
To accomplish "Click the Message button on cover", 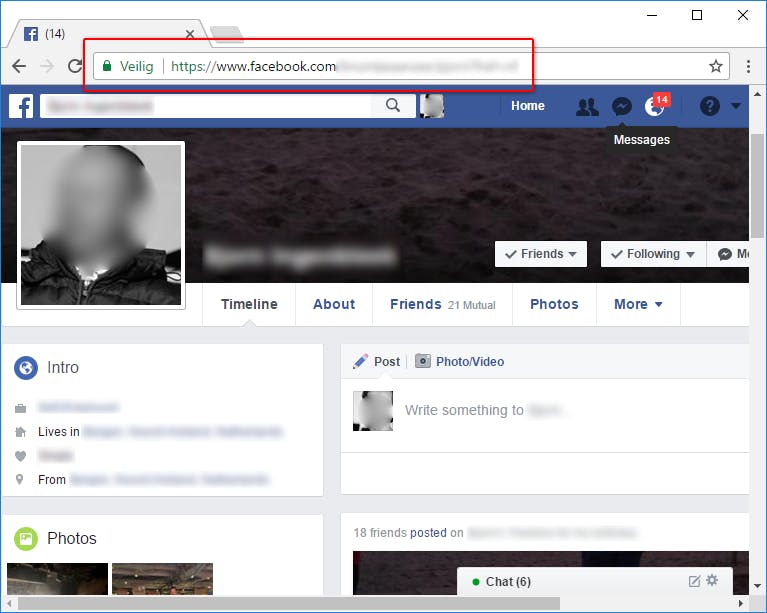I will [729, 254].
